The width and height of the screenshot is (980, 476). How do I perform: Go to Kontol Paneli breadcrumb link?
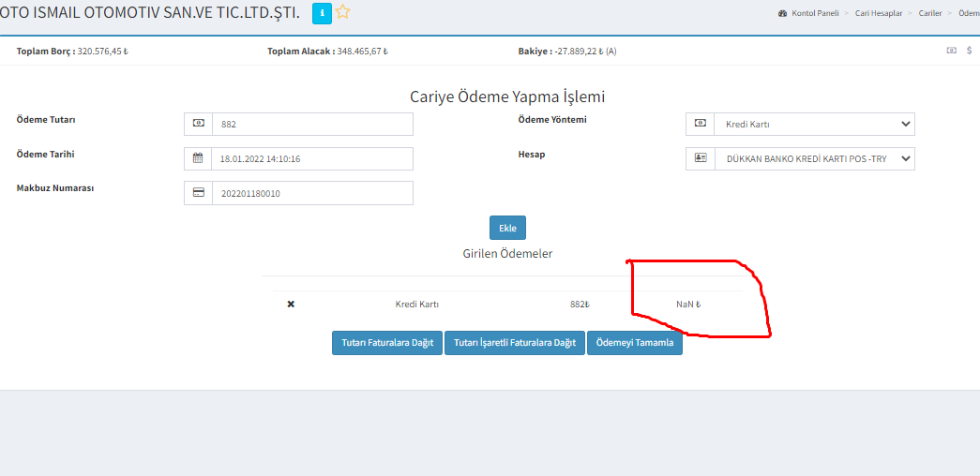[x=815, y=14]
